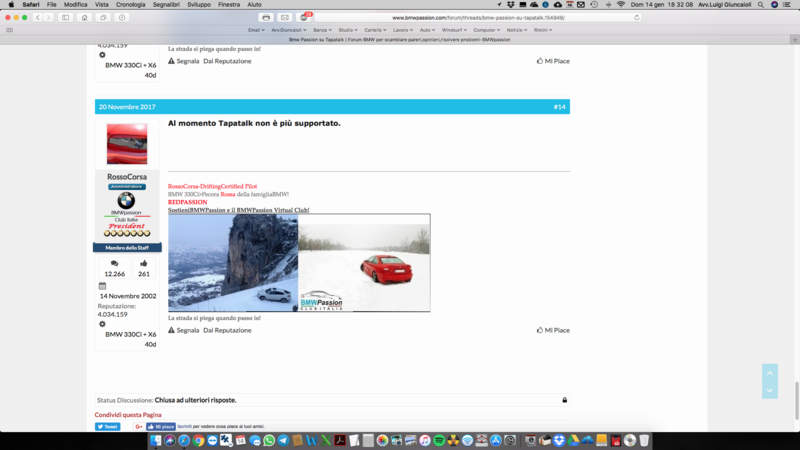Image resolution: width=800 pixels, height=450 pixels.
Task: Click the page vertical scrollbar thumb
Action: [x=797, y=401]
